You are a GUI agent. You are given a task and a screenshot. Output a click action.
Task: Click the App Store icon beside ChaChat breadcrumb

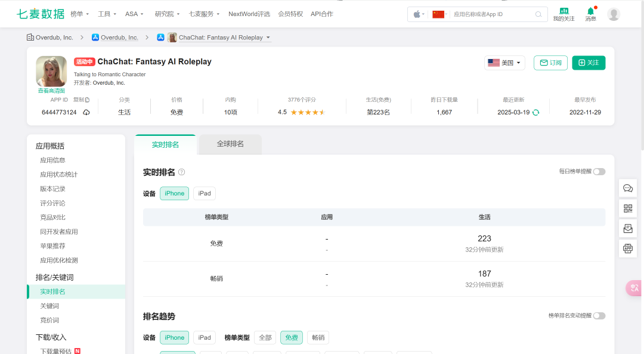click(x=160, y=38)
